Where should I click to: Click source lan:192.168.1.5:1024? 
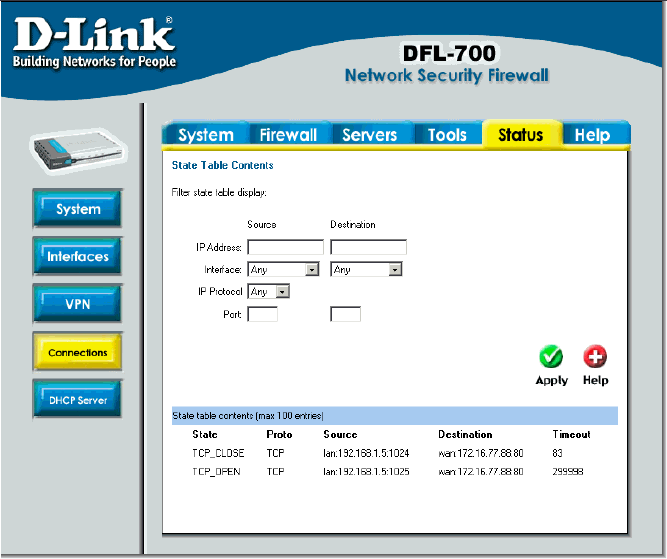pos(366,453)
